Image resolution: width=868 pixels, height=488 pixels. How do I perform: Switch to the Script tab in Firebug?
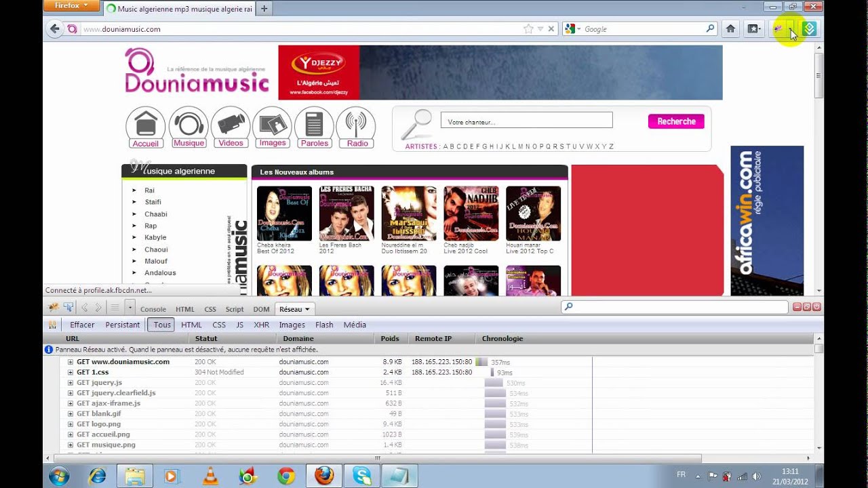pos(235,309)
